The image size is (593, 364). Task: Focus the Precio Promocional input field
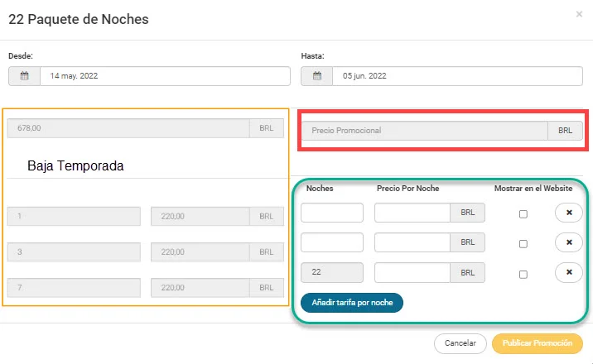coord(425,131)
